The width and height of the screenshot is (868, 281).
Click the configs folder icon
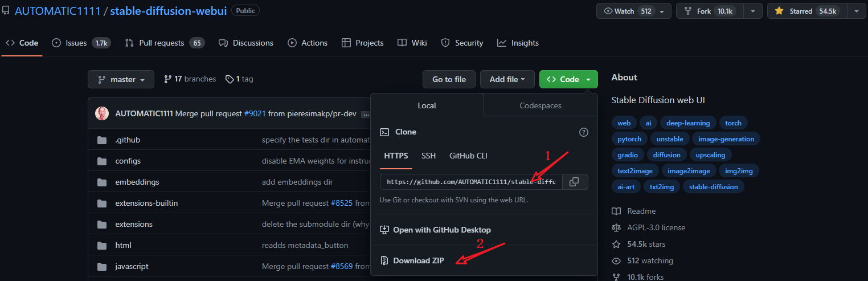[x=102, y=161]
